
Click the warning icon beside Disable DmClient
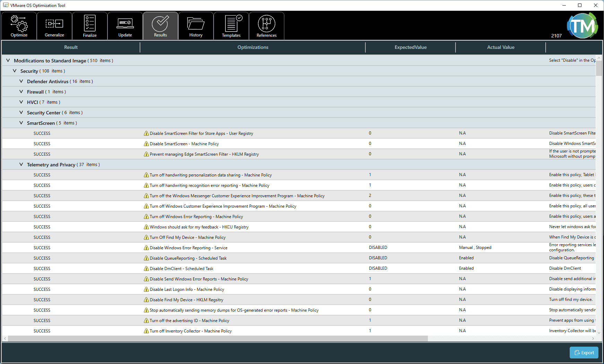click(x=146, y=269)
